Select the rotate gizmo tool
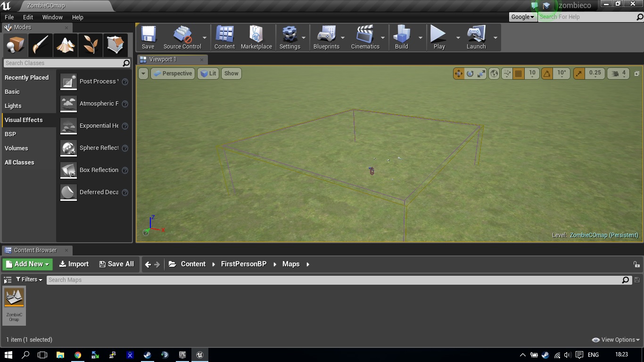This screenshot has height=362, width=644. [x=470, y=74]
